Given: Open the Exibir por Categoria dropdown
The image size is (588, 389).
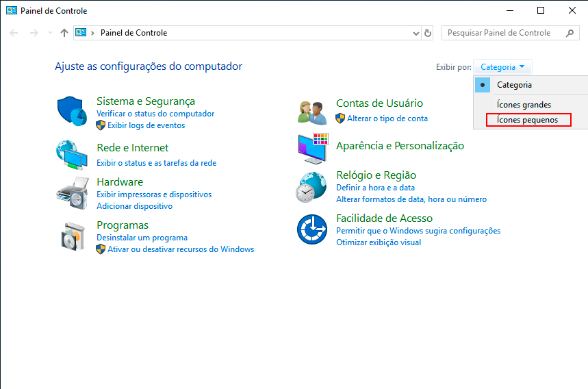Looking at the screenshot, I should click(x=502, y=67).
